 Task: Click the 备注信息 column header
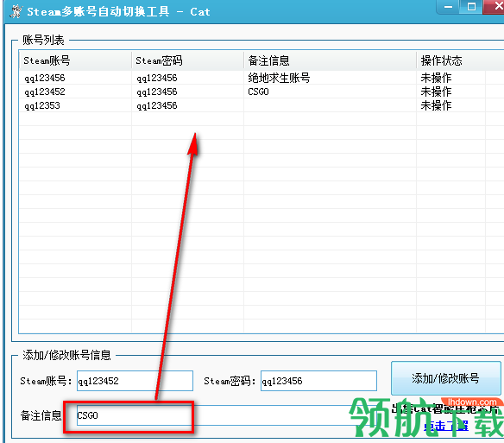(331, 60)
